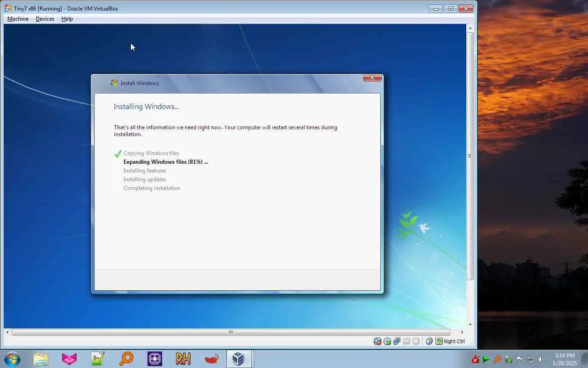This screenshot has width=588, height=368.
Task: Open the Action Center flag icon
Action: (x=519, y=360)
